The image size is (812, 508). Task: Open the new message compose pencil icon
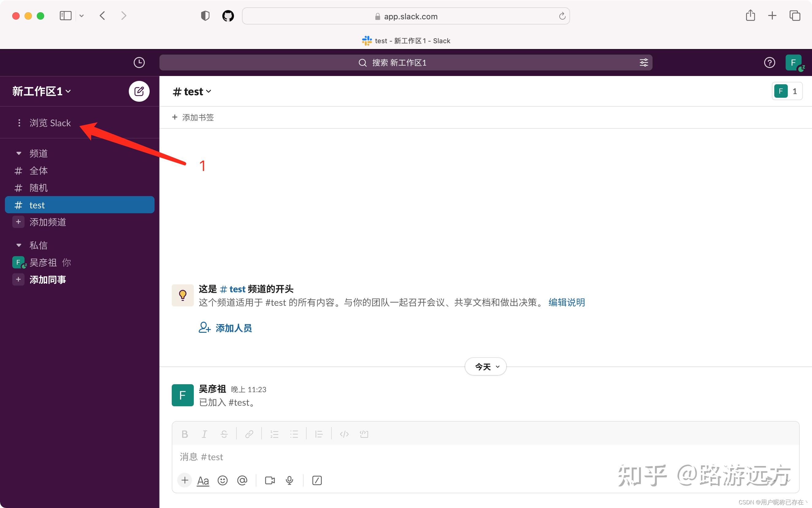pyautogui.click(x=139, y=91)
